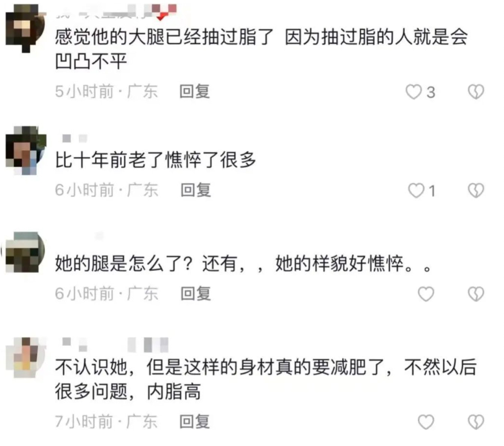The height and width of the screenshot is (446, 504).
Task: Reply to 比十年前老了憔悴了很多 comment
Action: tap(195, 190)
